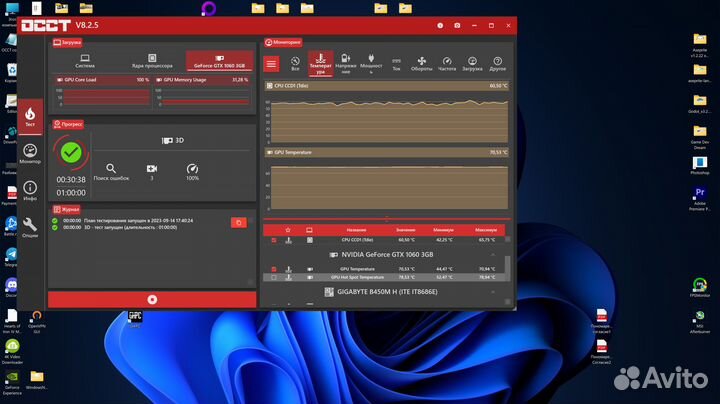The width and height of the screenshot is (720, 404).
Task: Click the 42,25 °C minimum value cell
Action: [x=444, y=240]
